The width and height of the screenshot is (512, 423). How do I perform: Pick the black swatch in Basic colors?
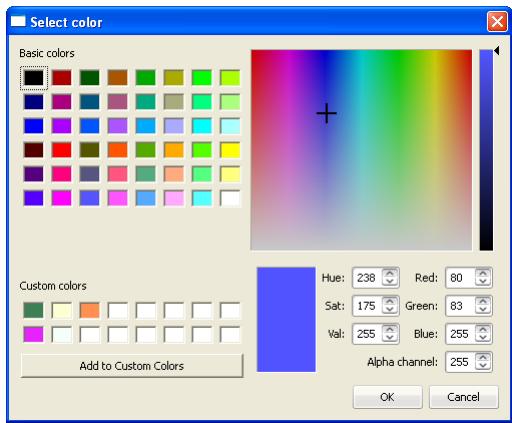click(34, 78)
